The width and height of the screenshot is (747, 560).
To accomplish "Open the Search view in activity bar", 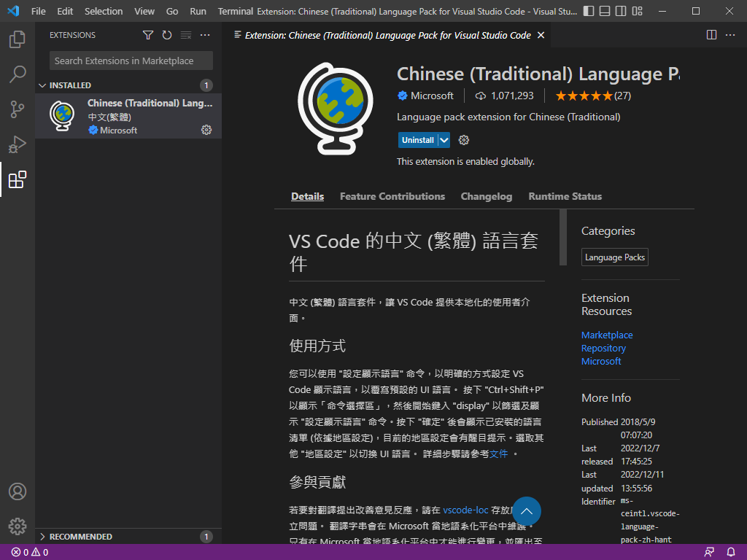I will pos(18,74).
